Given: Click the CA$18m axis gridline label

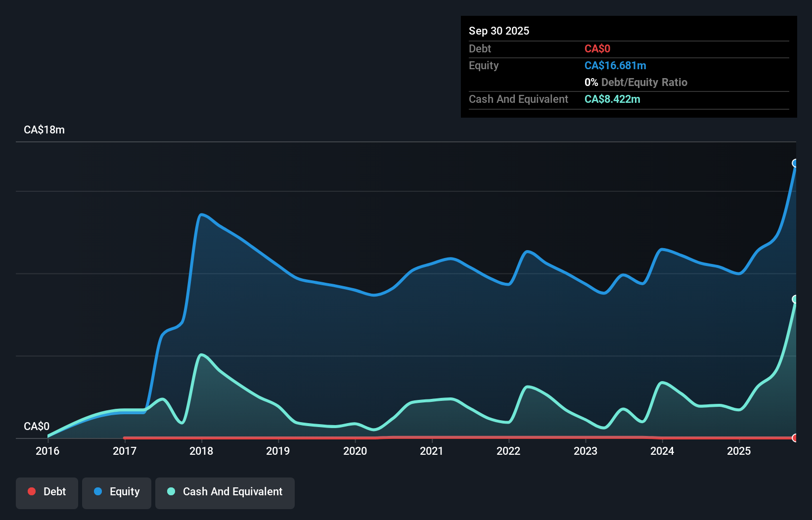Looking at the screenshot, I should click(x=44, y=130).
